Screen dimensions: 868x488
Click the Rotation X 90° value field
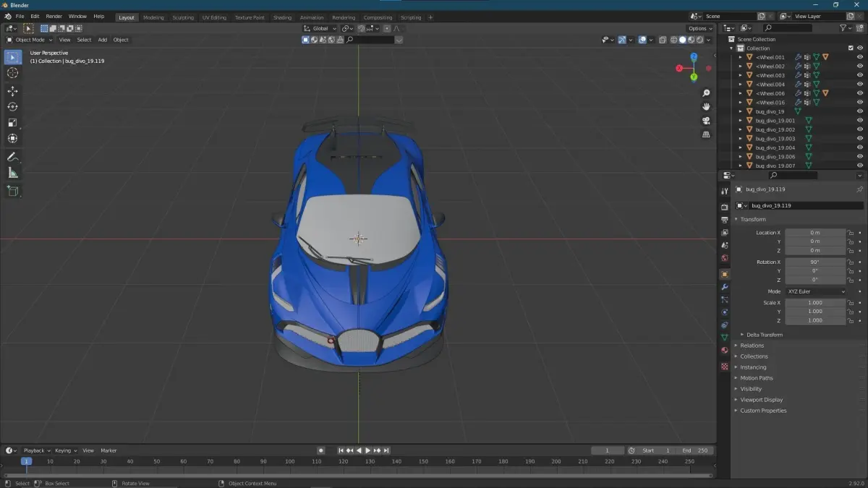pos(815,262)
